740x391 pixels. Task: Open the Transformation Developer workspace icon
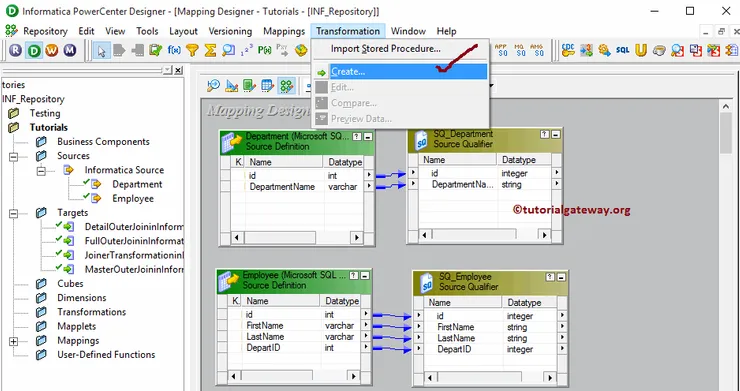coord(249,85)
